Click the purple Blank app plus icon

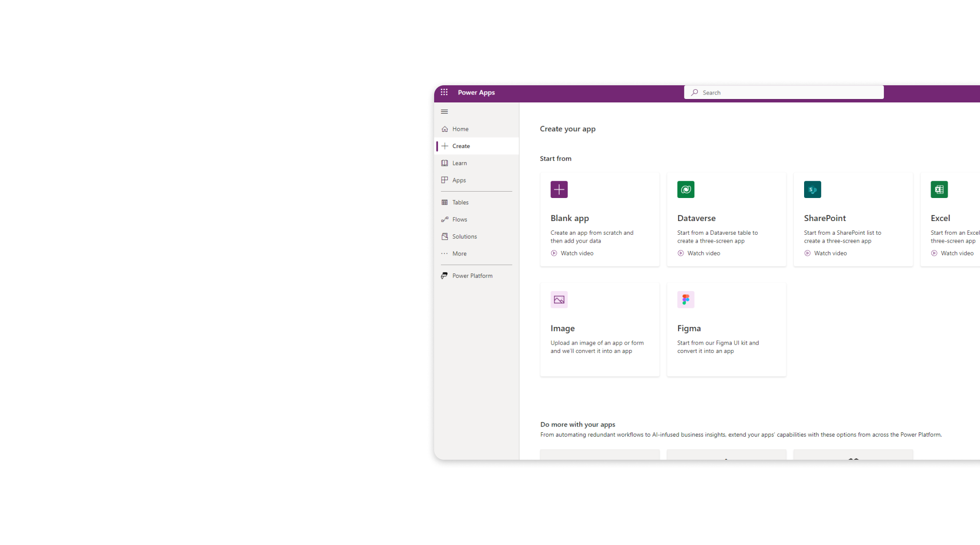click(559, 190)
